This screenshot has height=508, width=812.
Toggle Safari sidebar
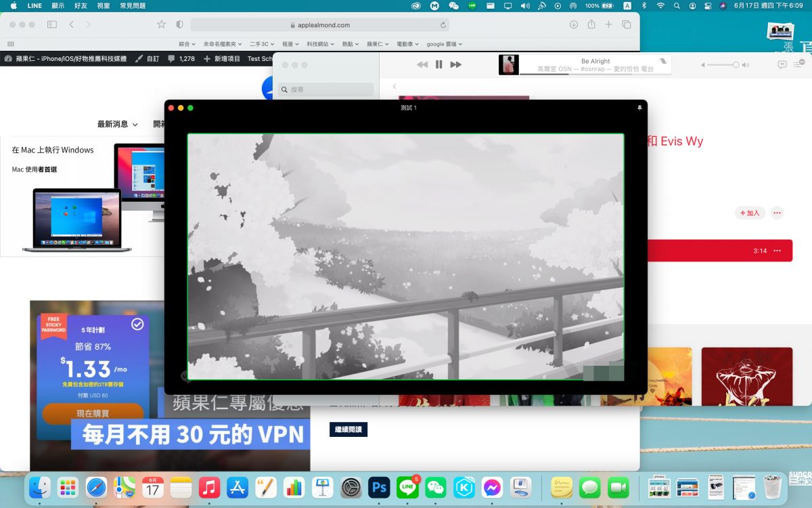tap(52, 24)
